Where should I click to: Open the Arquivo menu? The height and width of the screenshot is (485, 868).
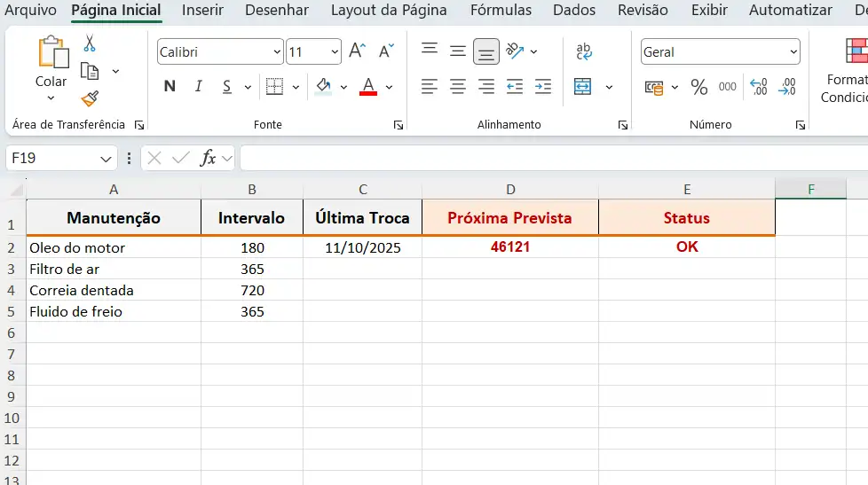[x=31, y=11]
